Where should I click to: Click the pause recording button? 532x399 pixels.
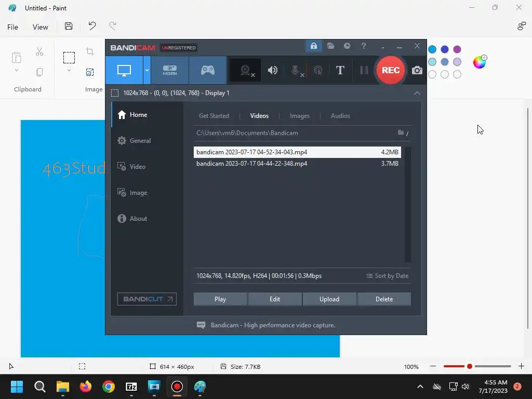pyautogui.click(x=364, y=70)
